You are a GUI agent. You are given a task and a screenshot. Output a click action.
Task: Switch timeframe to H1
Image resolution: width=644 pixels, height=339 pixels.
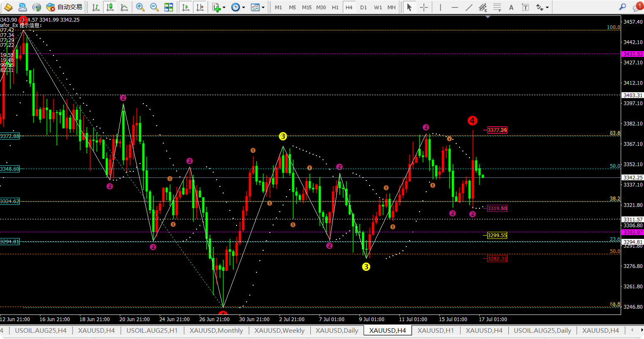[335, 7]
